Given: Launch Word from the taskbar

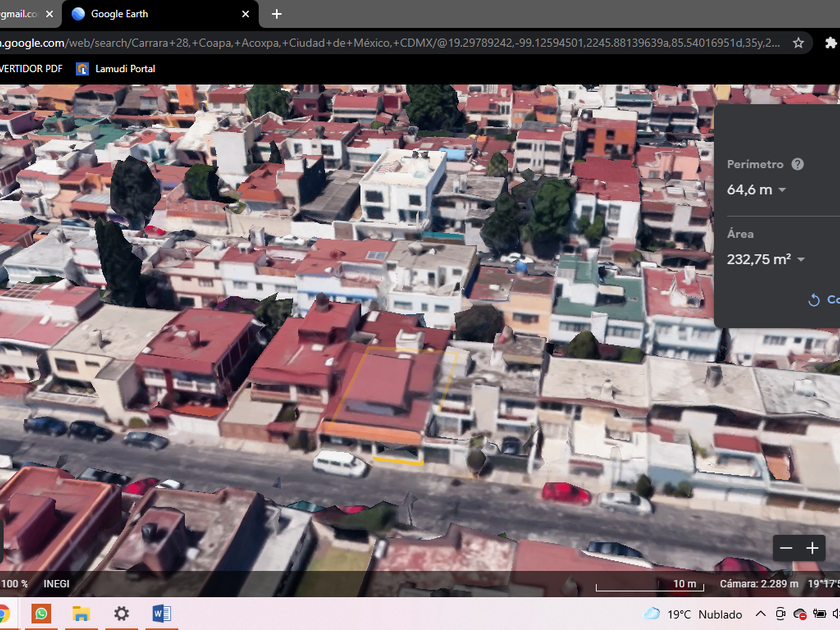Looking at the screenshot, I should (x=161, y=614).
